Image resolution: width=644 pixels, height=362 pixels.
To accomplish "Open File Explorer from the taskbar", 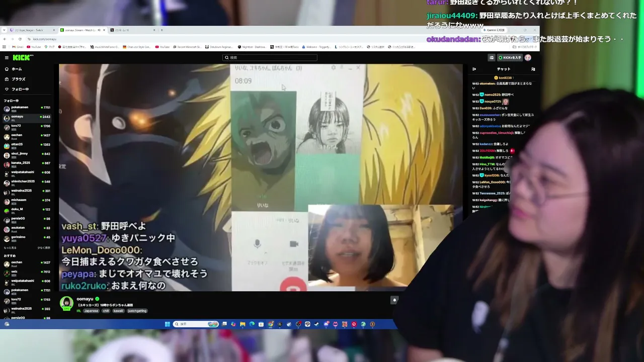I will 243,324.
